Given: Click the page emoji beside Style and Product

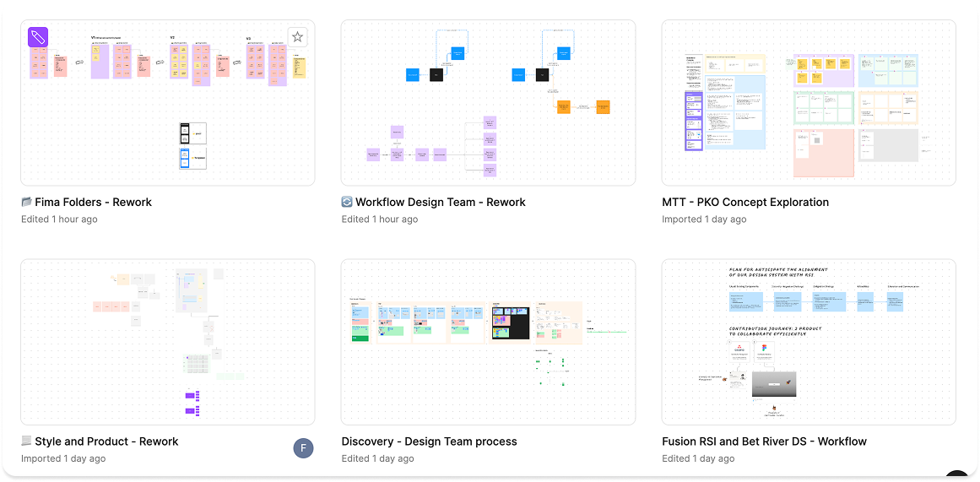Looking at the screenshot, I should point(27,441).
